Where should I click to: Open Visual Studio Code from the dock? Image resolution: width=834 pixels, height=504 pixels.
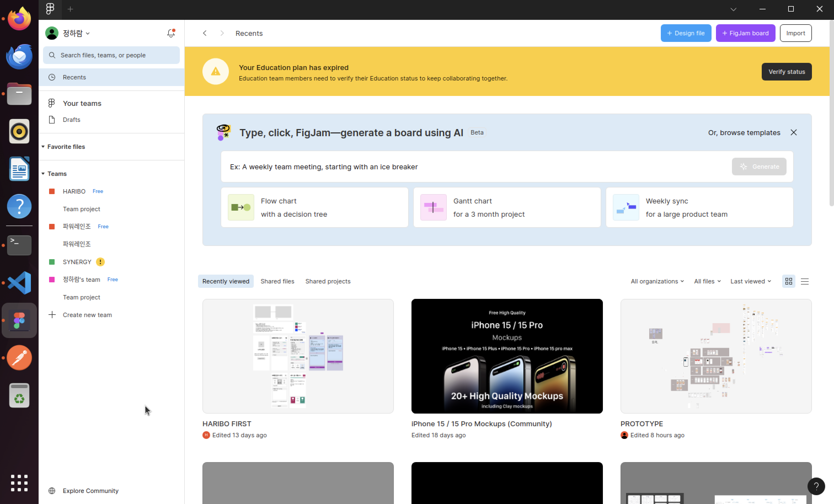point(19,283)
